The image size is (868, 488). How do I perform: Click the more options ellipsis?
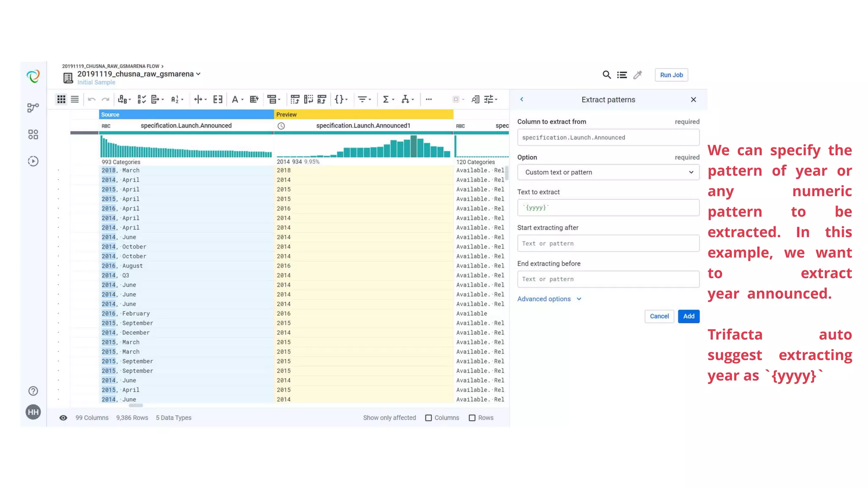pos(429,99)
